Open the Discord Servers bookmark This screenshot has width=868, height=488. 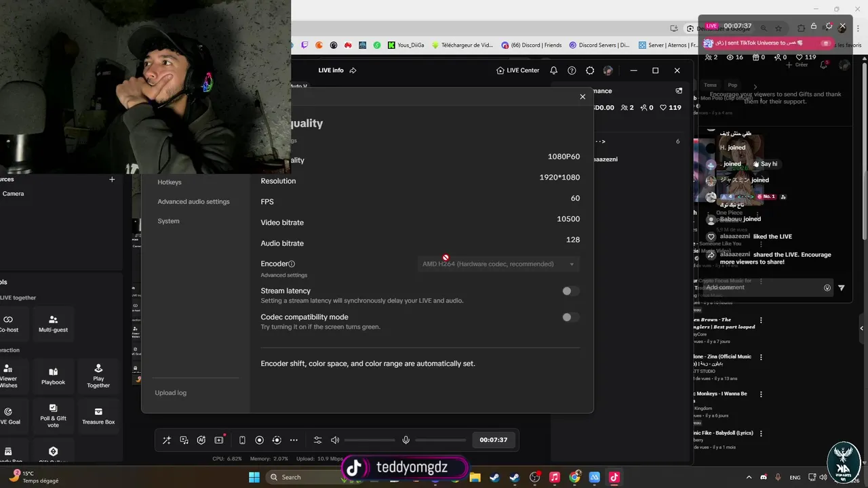tap(599, 45)
